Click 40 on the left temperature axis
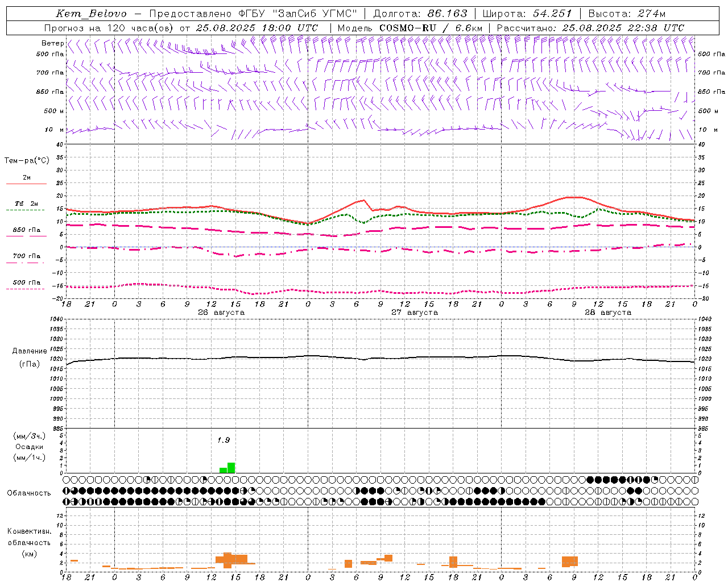728x582 pixels. pos(60,144)
